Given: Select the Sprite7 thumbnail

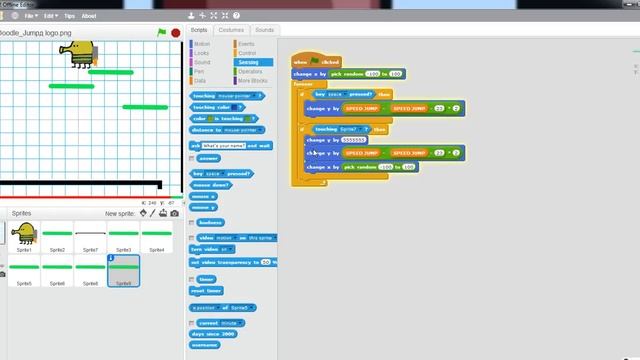Looking at the screenshot, I should coord(90,237).
